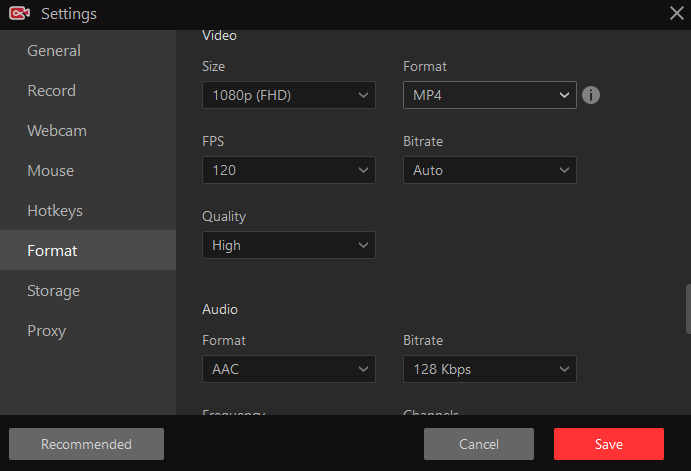
Task: Open the Record settings section
Action: click(51, 91)
